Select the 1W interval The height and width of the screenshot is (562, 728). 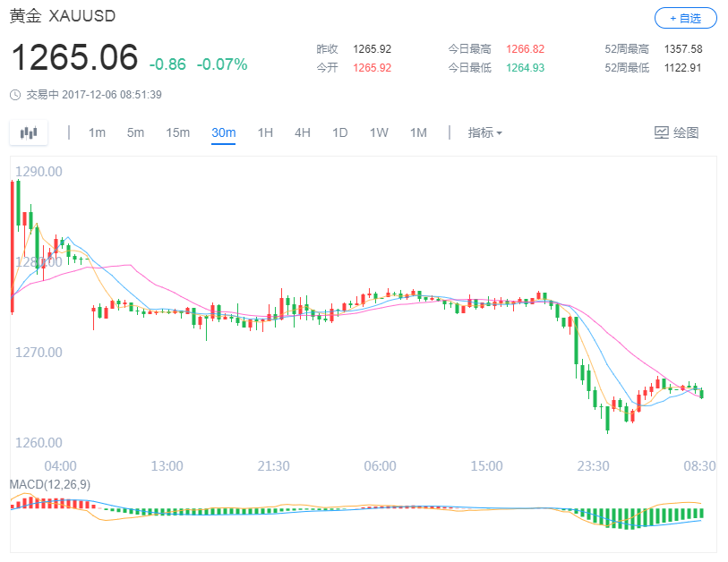click(x=378, y=132)
